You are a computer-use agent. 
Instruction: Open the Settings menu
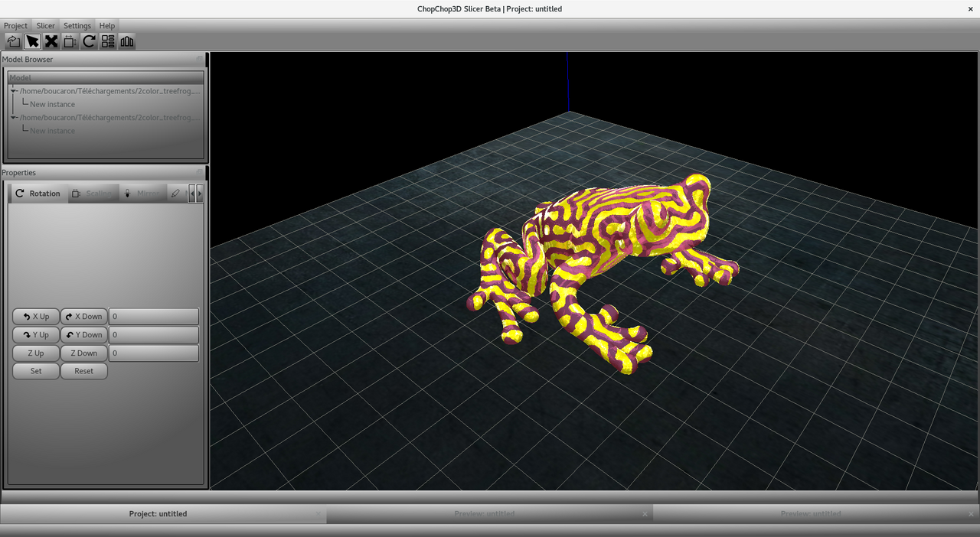77,26
